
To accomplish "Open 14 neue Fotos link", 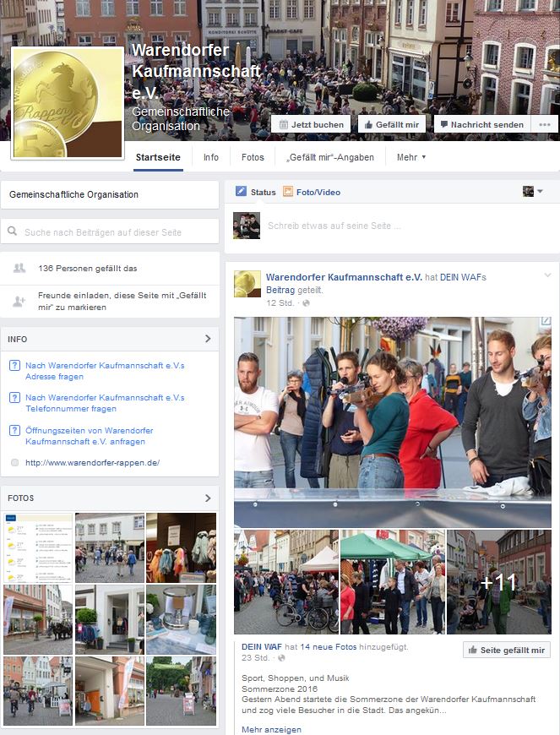I will click(x=329, y=647).
